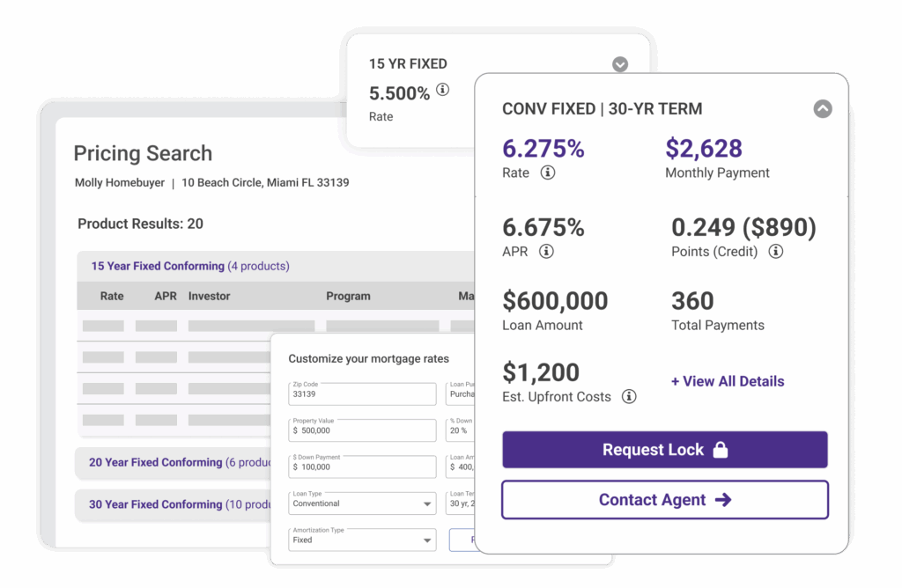Click the Loan Term field
902x588 pixels.
pos(460,503)
